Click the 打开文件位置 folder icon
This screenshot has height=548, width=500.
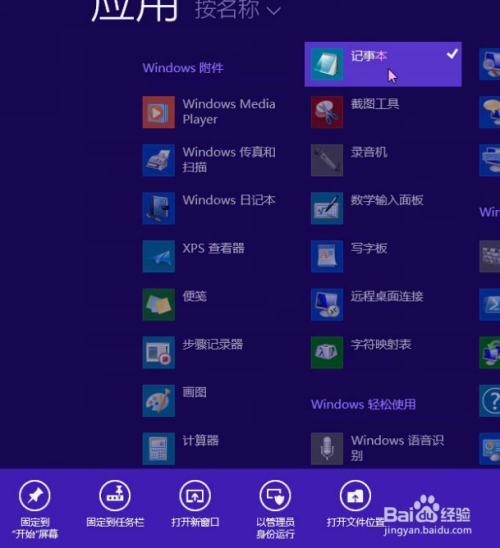(355, 496)
